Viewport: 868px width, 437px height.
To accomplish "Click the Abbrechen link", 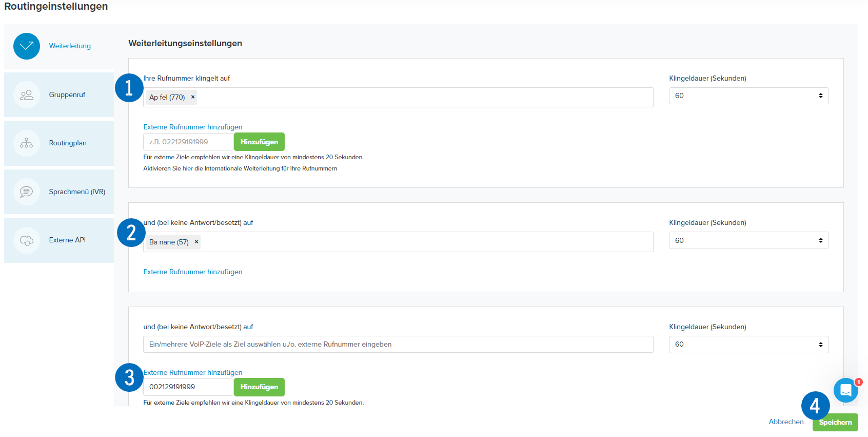I will pos(786,422).
